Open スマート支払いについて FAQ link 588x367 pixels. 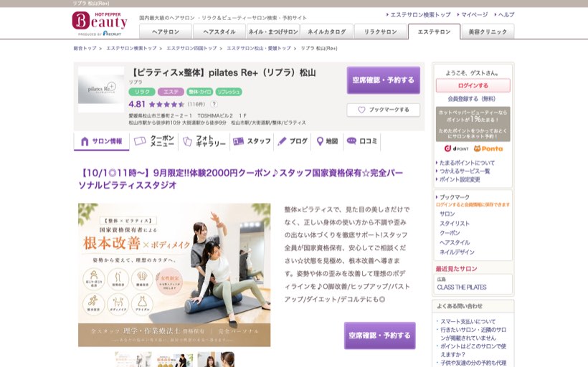pyautogui.click(x=468, y=322)
